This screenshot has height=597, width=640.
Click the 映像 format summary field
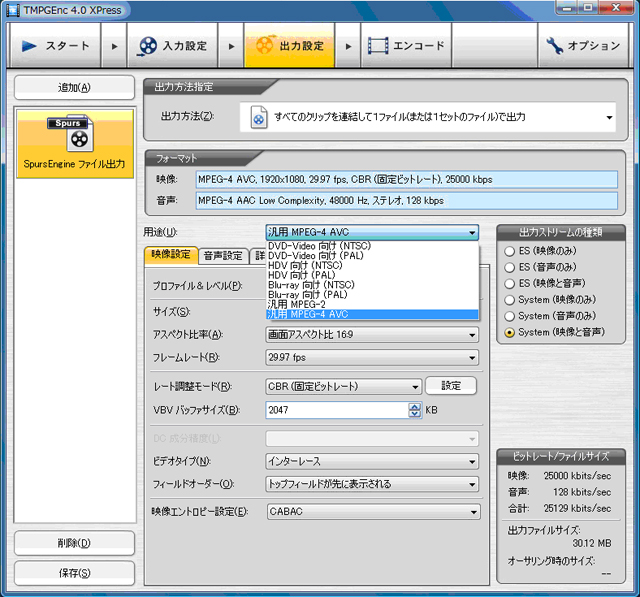click(x=407, y=180)
